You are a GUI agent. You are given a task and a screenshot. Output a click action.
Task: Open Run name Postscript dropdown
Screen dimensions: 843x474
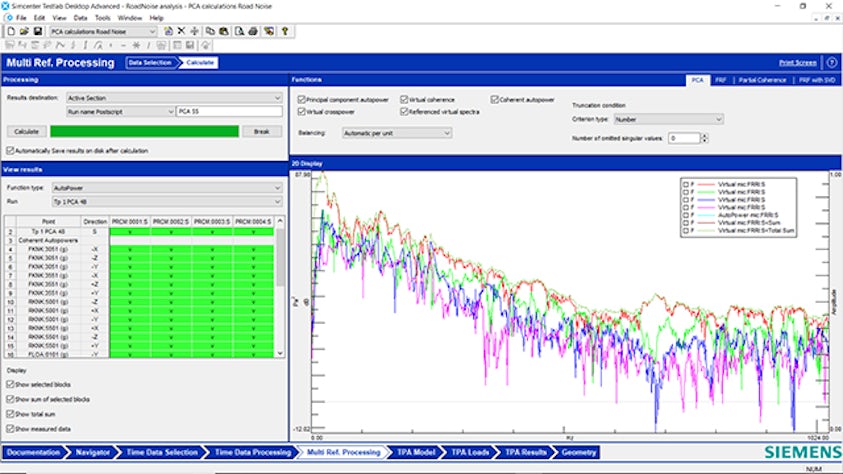120,112
